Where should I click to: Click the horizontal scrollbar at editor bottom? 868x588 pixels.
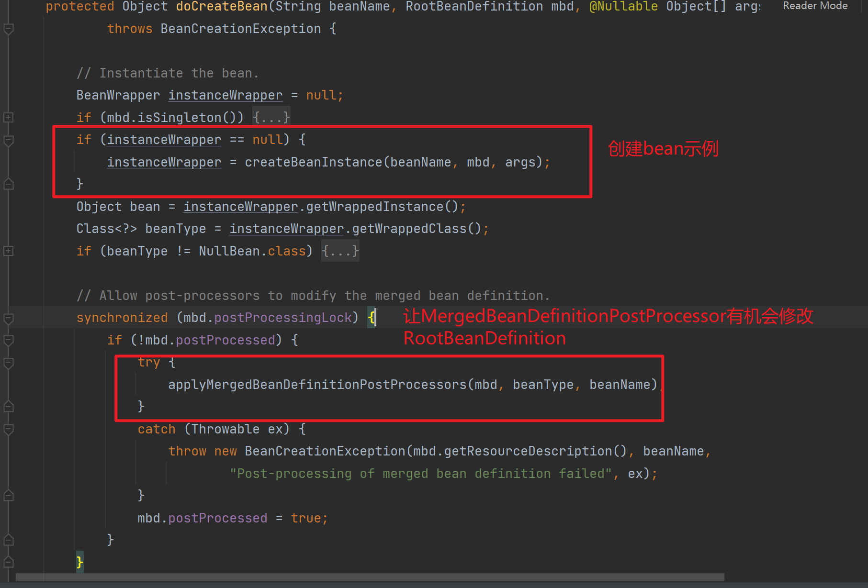[370, 577]
